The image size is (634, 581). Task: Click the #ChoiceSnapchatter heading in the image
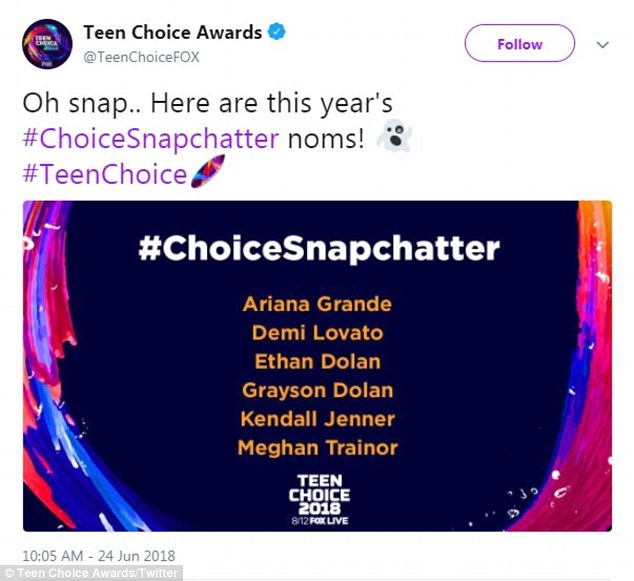coord(317,248)
